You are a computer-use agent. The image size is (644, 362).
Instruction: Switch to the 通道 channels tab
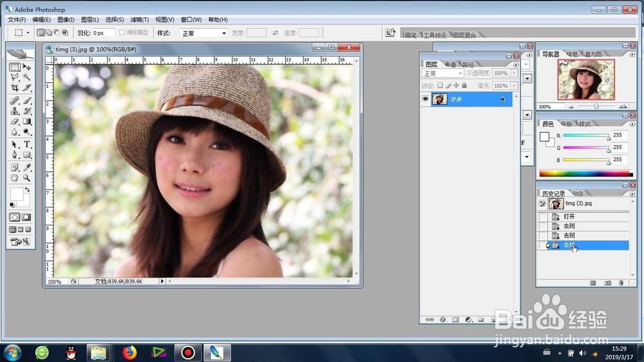click(x=450, y=64)
